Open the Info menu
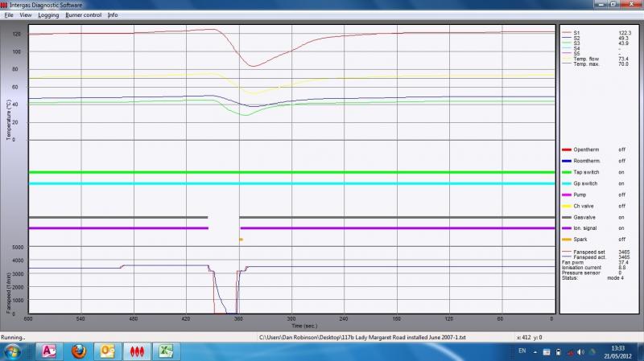Screen dimensions: 644x361 pos(112,14)
